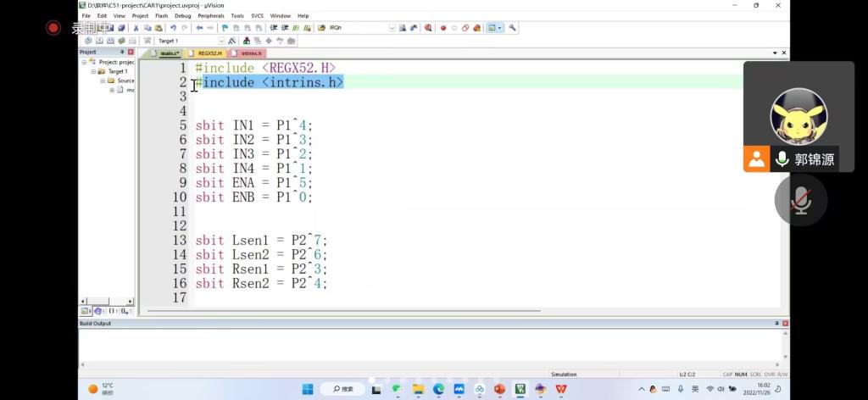Click the Navigate Backwards arrow icon
Image resolution: width=868 pixels, height=400 pixels.
200,28
